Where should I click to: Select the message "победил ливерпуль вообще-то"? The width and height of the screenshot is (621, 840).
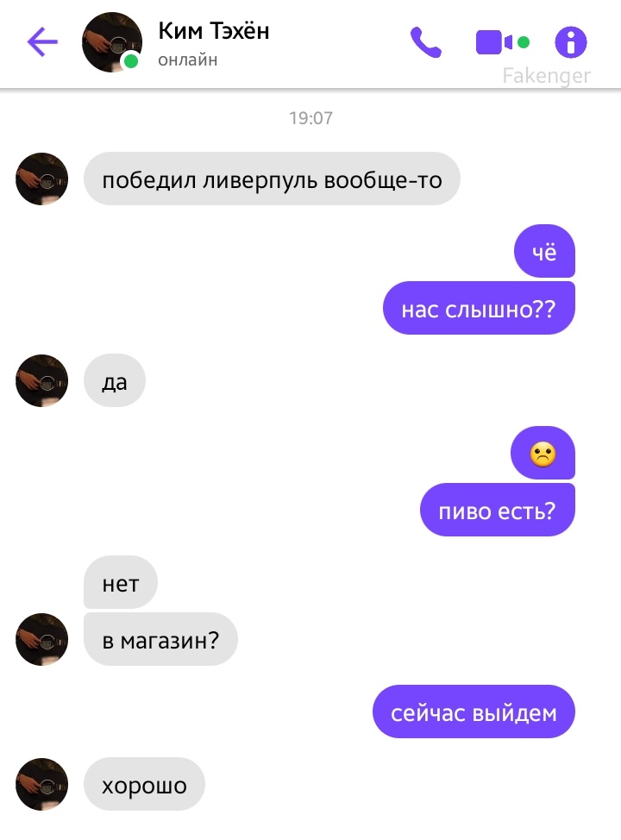(x=272, y=179)
